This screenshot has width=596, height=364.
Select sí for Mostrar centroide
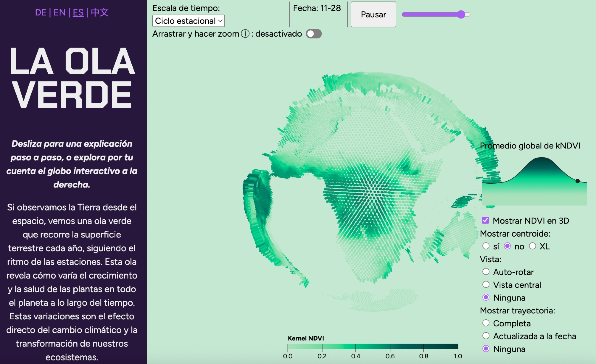pos(486,246)
